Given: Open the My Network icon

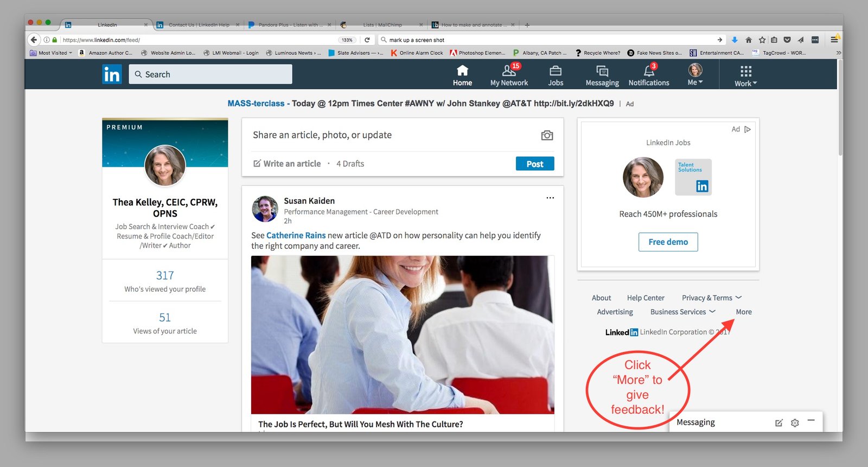Looking at the screenshot, I should click(x=509, y=71).
